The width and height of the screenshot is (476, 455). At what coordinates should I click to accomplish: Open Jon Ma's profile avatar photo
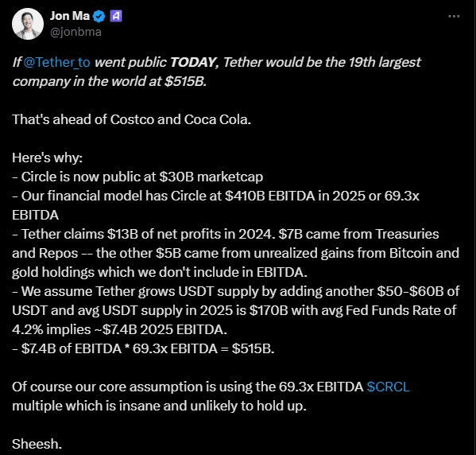point(28,24)
